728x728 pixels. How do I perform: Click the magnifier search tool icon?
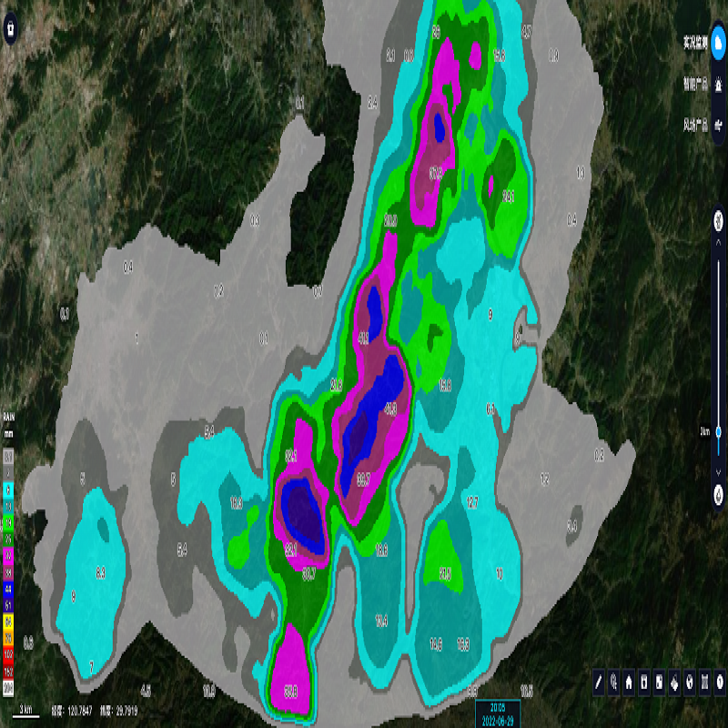(x=614, y=681)
